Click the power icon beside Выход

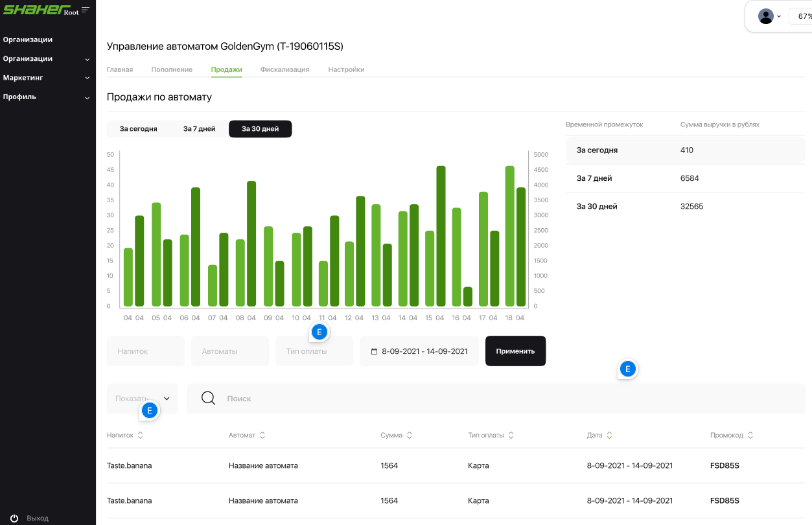tap(14, 518)
